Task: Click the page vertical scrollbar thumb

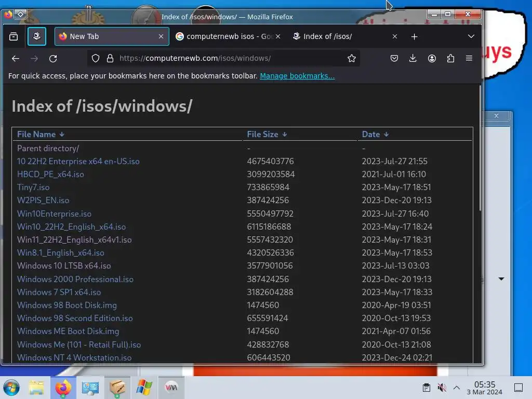Action: tap(480, 148)
